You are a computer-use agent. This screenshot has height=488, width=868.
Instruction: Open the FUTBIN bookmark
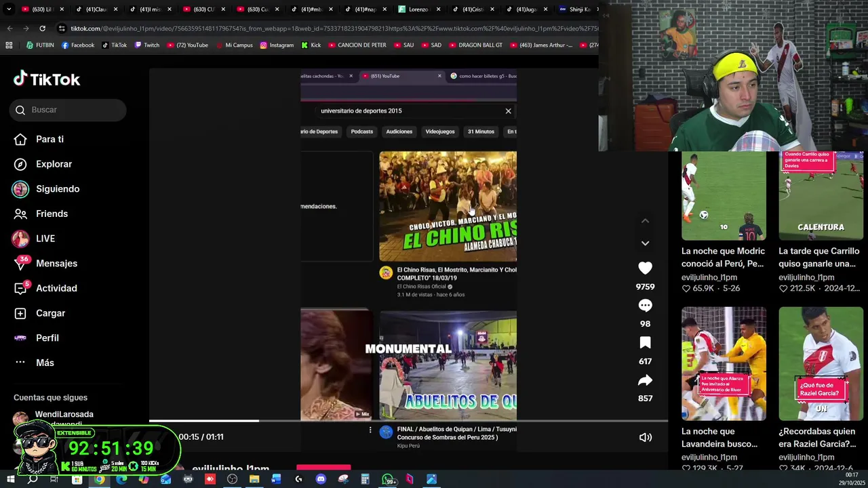pos(39,45)
